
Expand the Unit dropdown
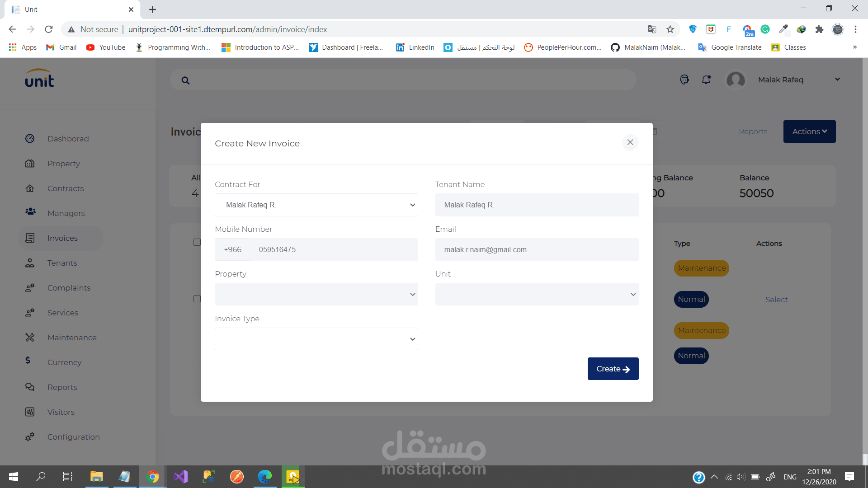[537, 294]
